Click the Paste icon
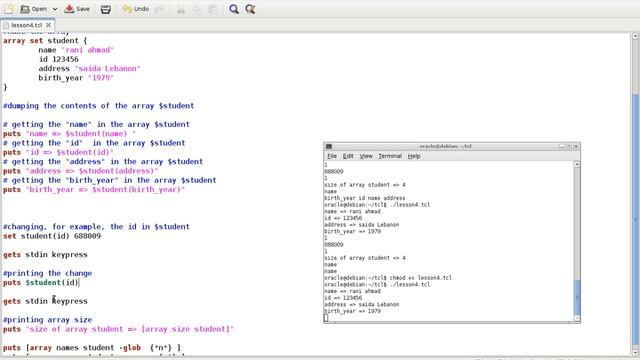Image resolution: width=640 pixels, height=360 pixels. pos(213,9)
